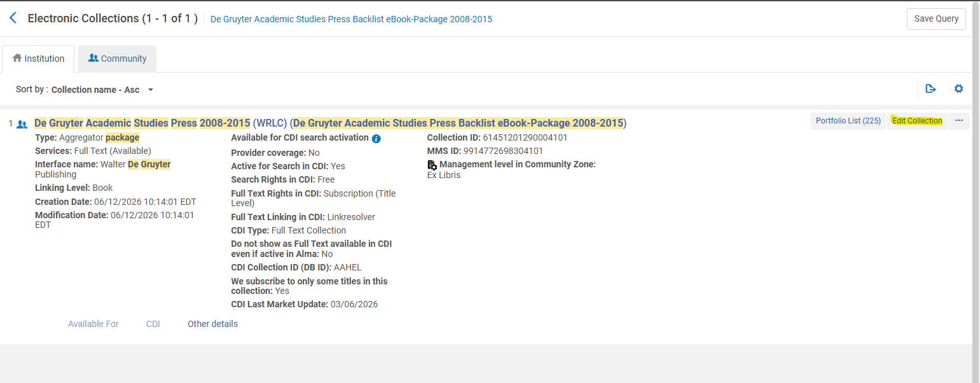Select the Available For section tab
980x383 pixels.
(93, 324)
